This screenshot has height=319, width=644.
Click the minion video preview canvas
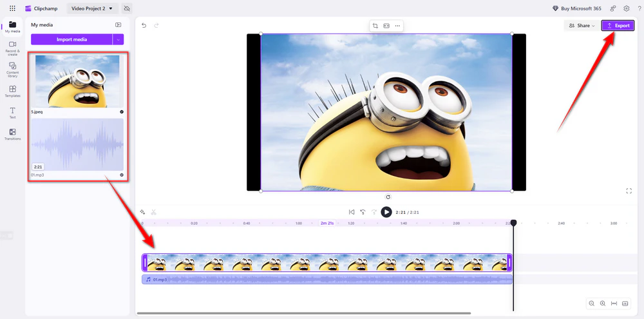pyautogui.click(x=386, y=112)
